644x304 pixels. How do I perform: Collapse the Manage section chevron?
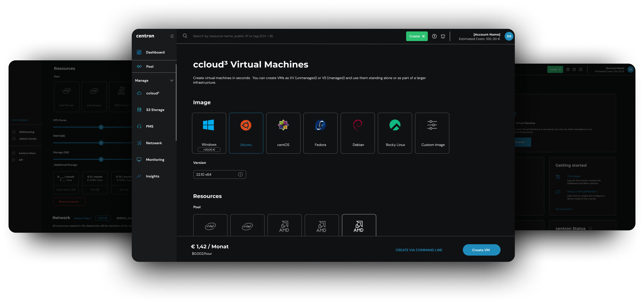(172, 80)
